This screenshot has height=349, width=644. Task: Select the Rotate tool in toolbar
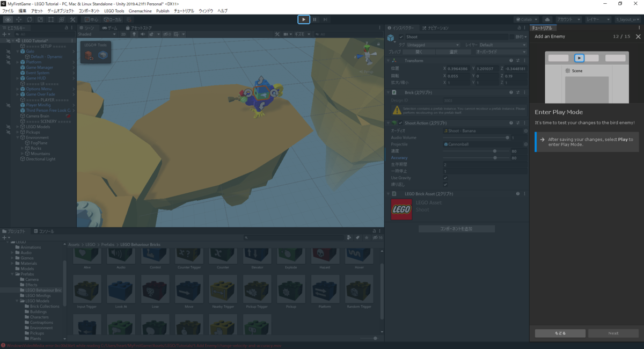pos(30,19)
